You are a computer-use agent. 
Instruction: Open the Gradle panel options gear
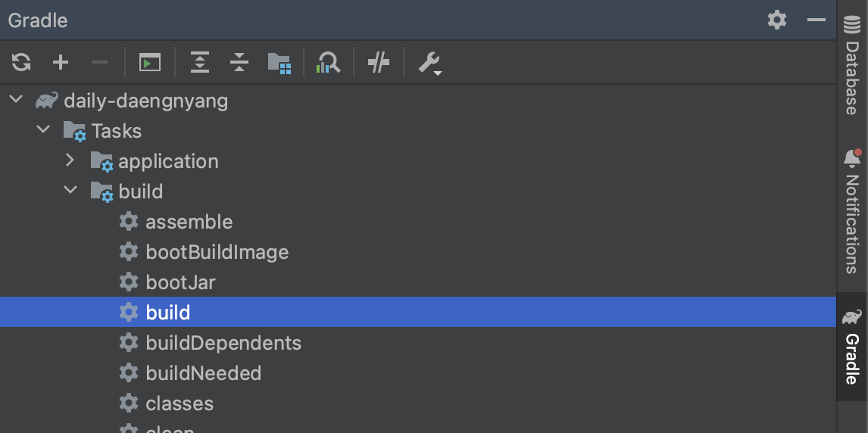pos(777,20)
